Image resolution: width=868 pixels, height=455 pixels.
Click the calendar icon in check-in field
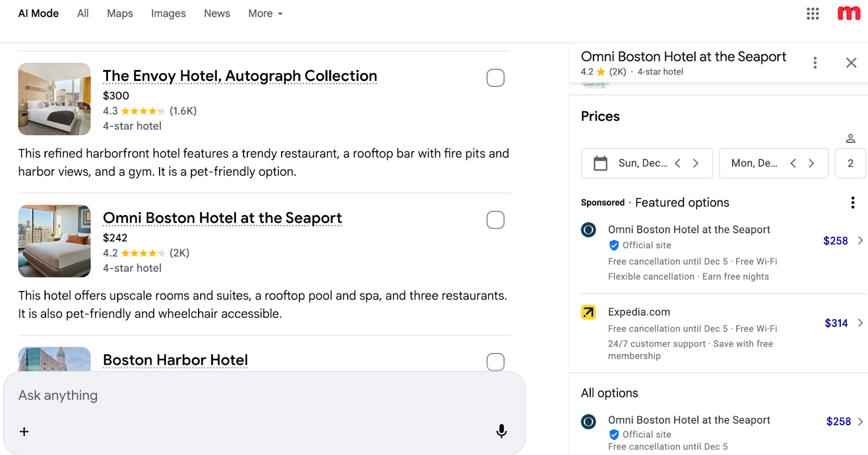coord(601,163)
